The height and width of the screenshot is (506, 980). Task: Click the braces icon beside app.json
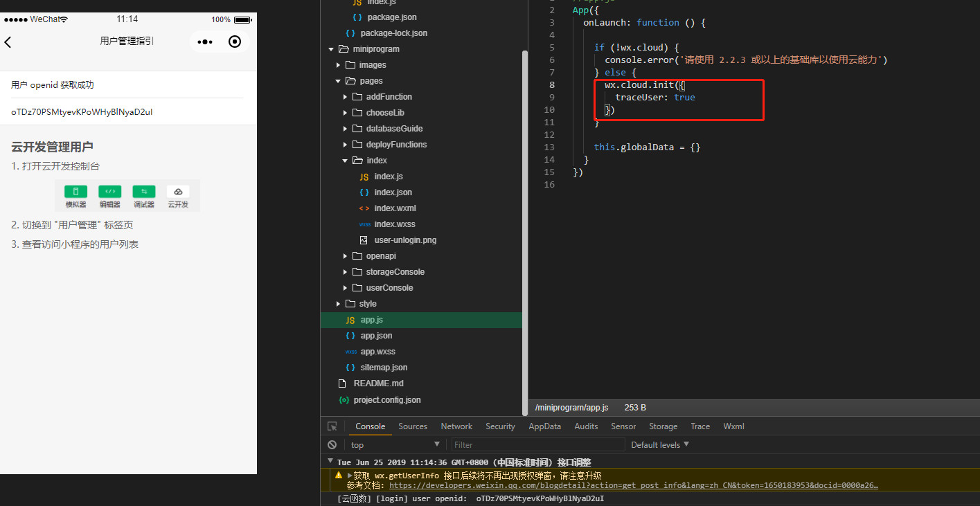coord(350,336)
